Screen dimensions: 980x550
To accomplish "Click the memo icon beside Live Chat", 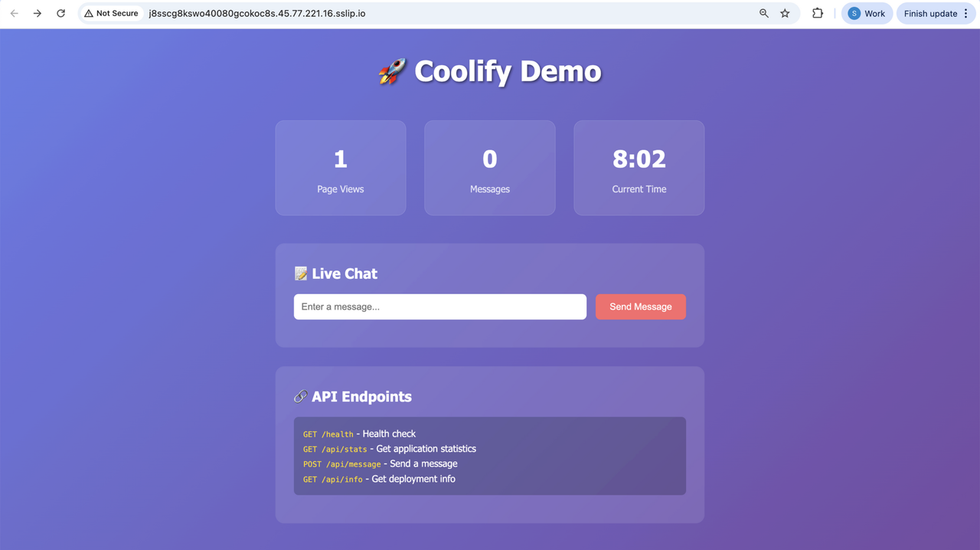I will 301,273.
